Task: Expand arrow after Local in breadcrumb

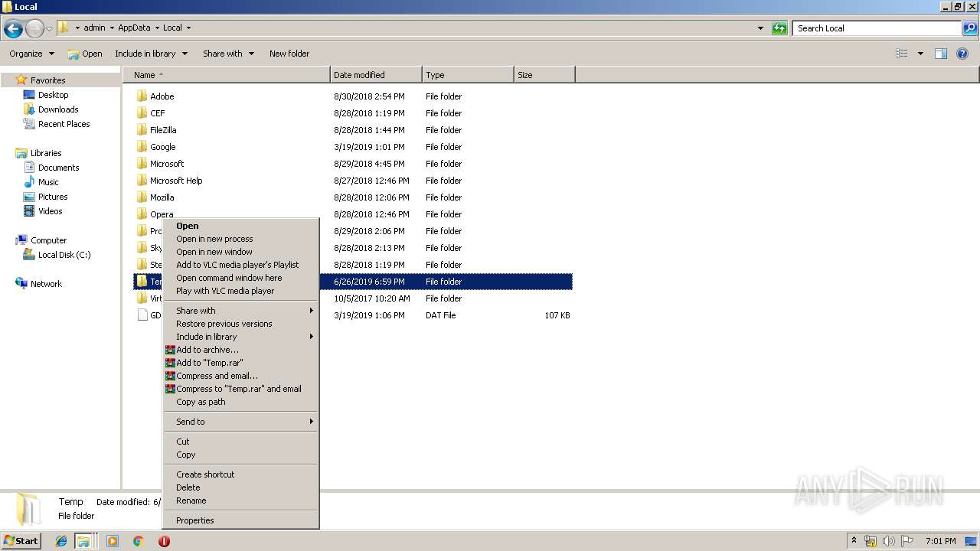Action: (x=188, y=28)
